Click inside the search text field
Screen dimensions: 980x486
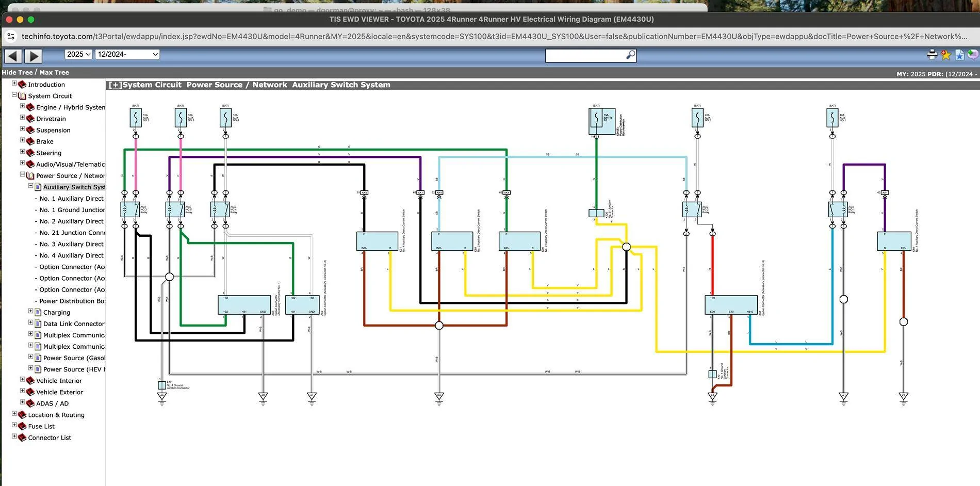(x=585, y=55)
